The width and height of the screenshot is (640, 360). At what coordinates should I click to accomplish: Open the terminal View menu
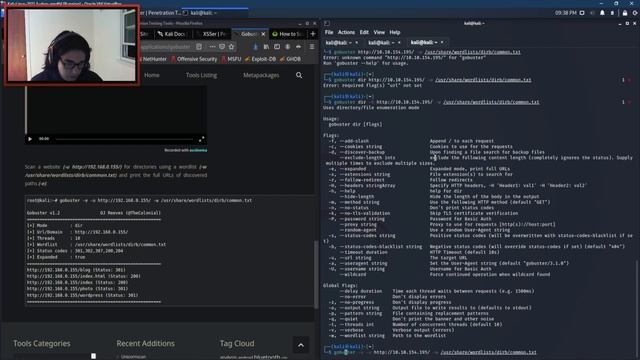pyautogui.click(x=379, y=32)
